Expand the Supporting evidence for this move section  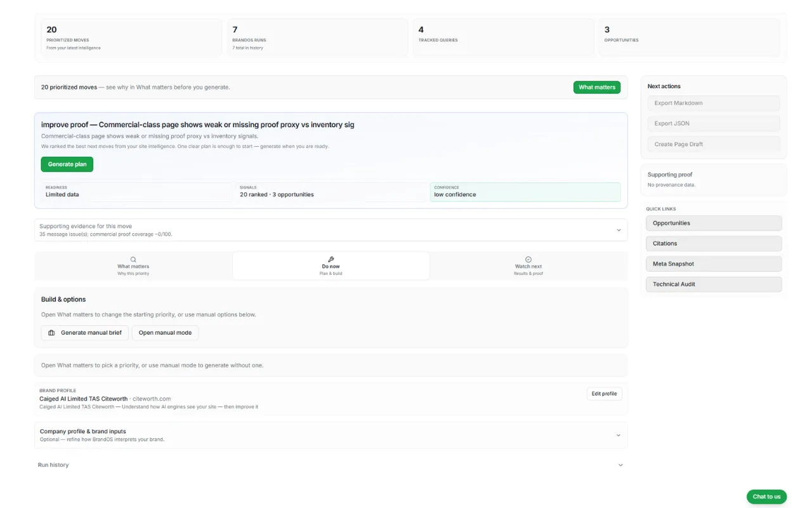click(331, 230)
